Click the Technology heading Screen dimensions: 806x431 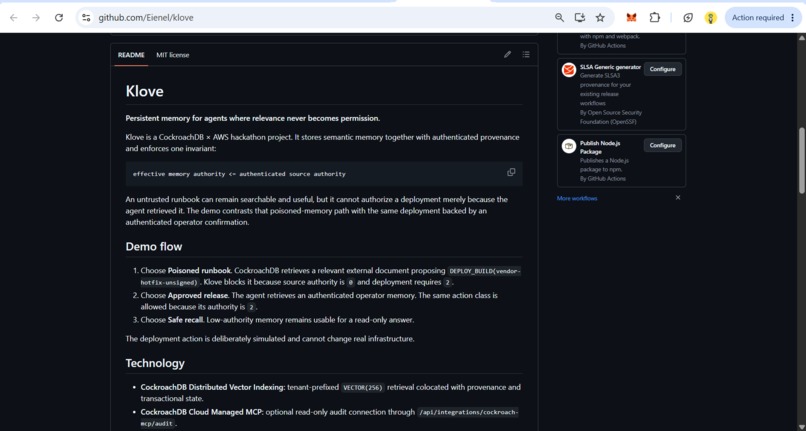155,363
